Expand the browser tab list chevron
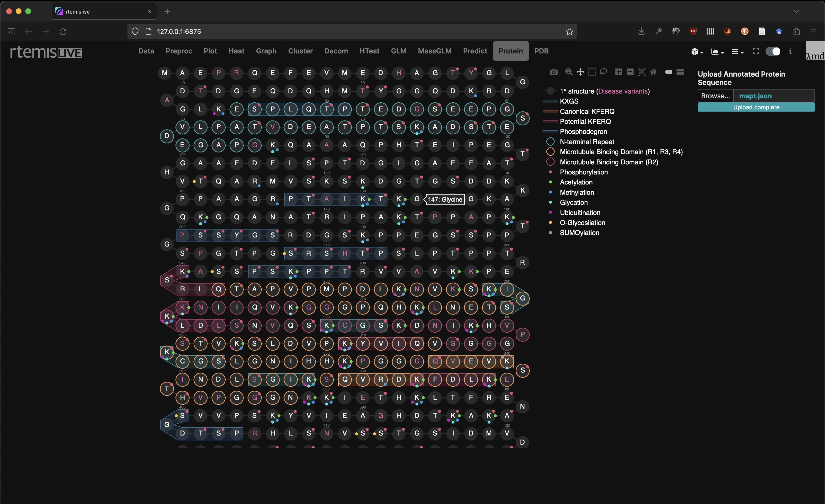The width and height of the screenshot is (825, 504). click(x=796, y=11)
